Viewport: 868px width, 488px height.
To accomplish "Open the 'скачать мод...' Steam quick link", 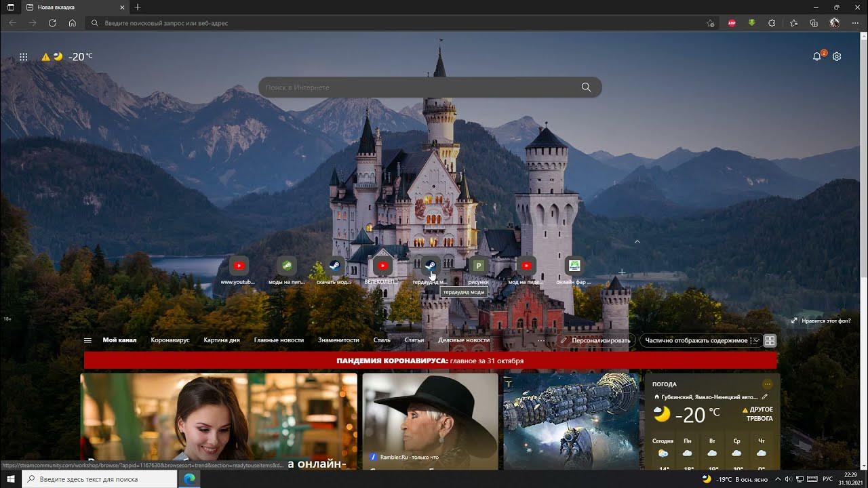I will [x=334, y=270].
